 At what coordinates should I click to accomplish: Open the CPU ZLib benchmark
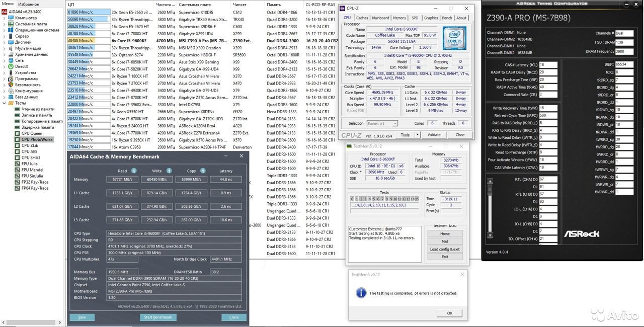[26, 146]
